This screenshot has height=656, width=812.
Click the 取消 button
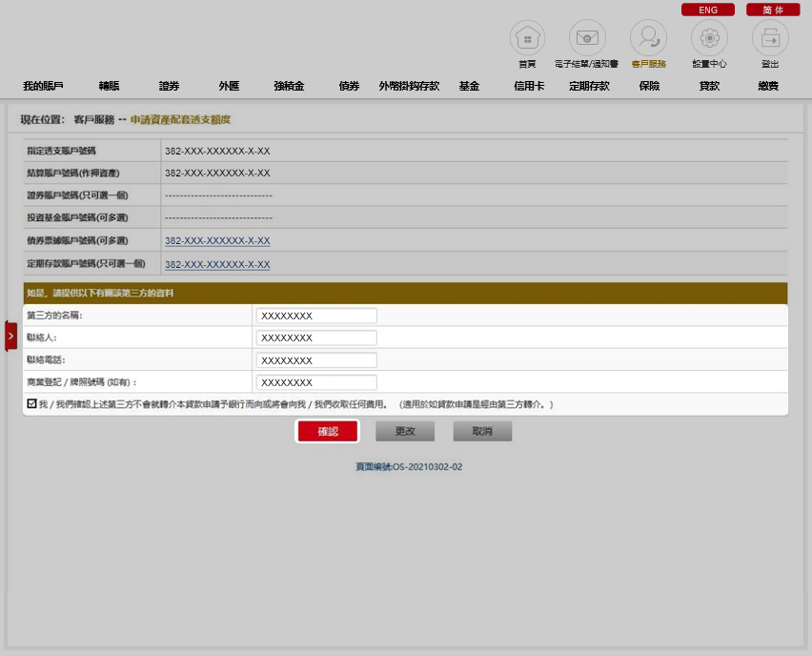click(x=482, y=432)
